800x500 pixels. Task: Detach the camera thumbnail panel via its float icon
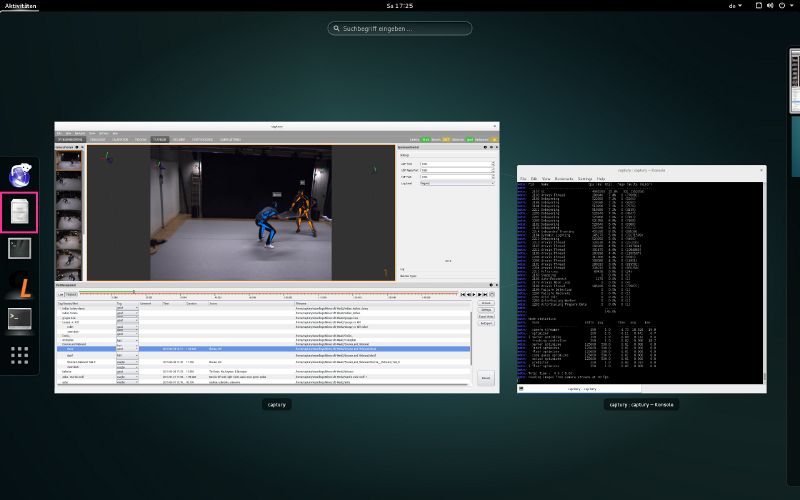tap(77, 147)
